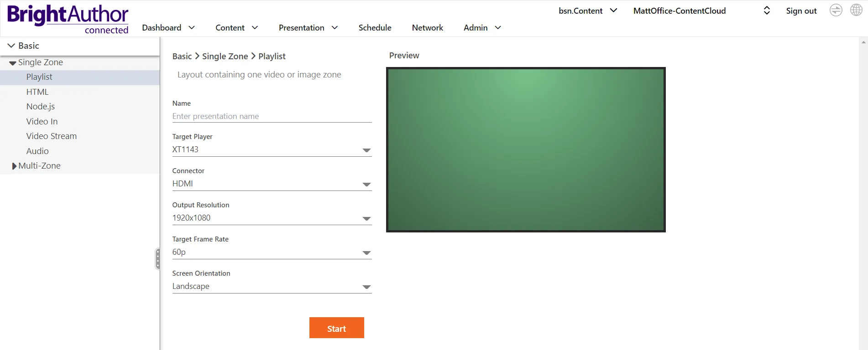Click the page scrollbar up arrow
The width and height of the screenshot is (868, 350).
point(863,42)
